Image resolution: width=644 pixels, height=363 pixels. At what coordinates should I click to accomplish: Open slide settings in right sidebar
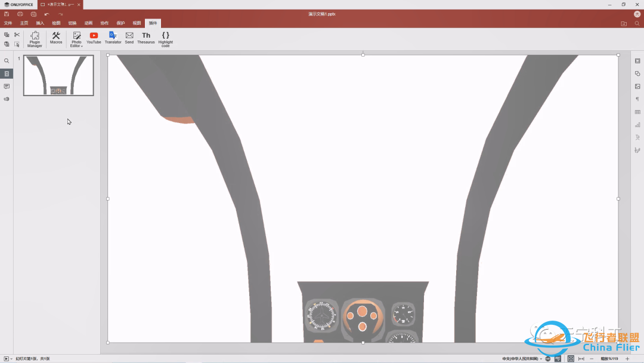click(x=637, y=61)
